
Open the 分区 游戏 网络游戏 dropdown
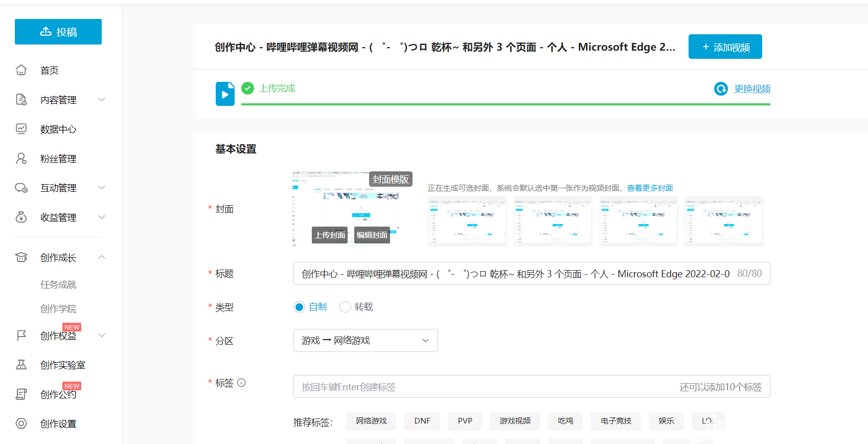tap(366, 341)
